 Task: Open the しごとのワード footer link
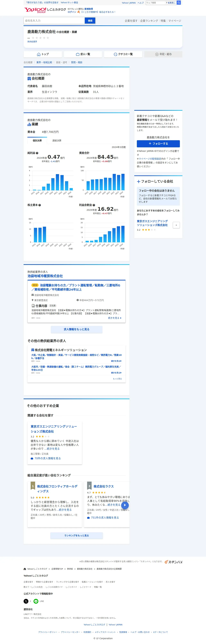[86, 587]
